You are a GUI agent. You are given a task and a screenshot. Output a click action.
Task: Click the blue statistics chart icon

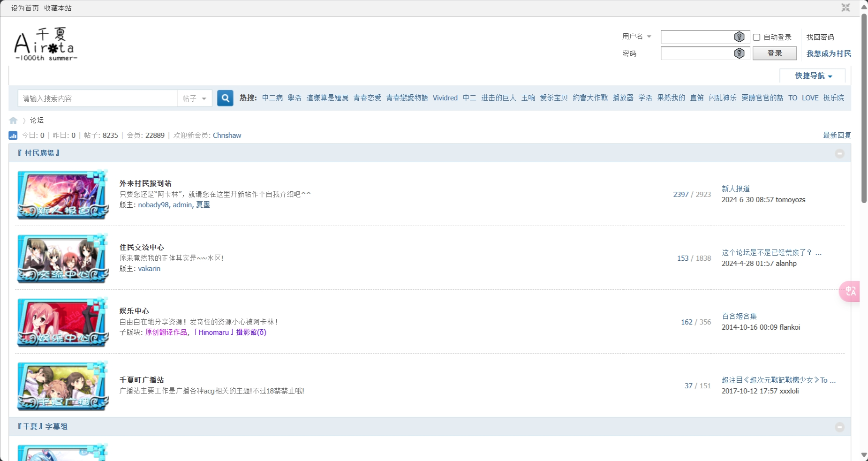[x=13, y=136]
